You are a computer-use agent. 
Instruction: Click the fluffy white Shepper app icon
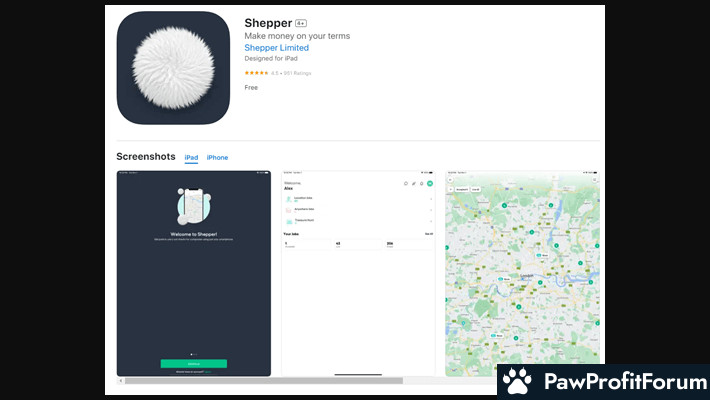(x=173, y=68)
